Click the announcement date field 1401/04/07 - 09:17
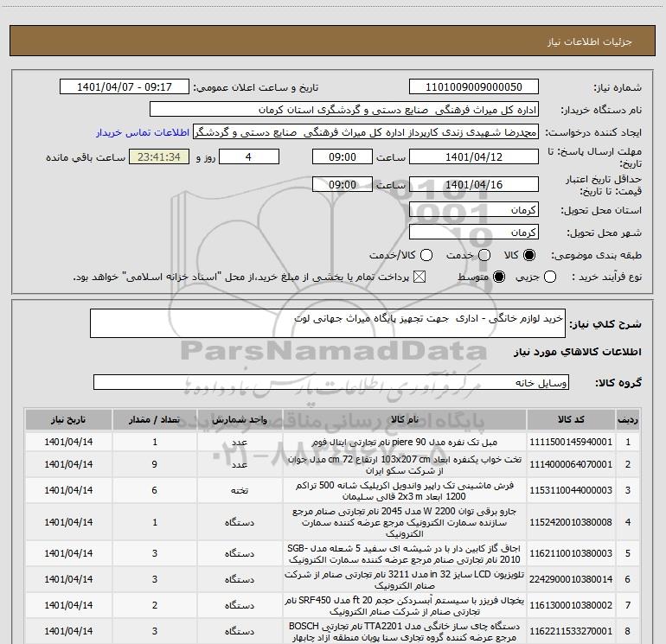This screenshot has width=666, height=644. click(x=125, y=87)
